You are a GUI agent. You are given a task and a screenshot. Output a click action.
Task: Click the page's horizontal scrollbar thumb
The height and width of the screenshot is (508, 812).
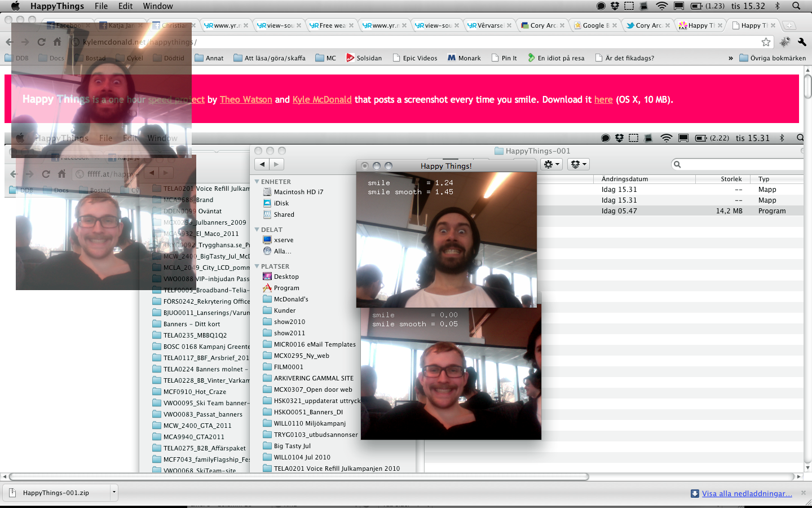299,476
